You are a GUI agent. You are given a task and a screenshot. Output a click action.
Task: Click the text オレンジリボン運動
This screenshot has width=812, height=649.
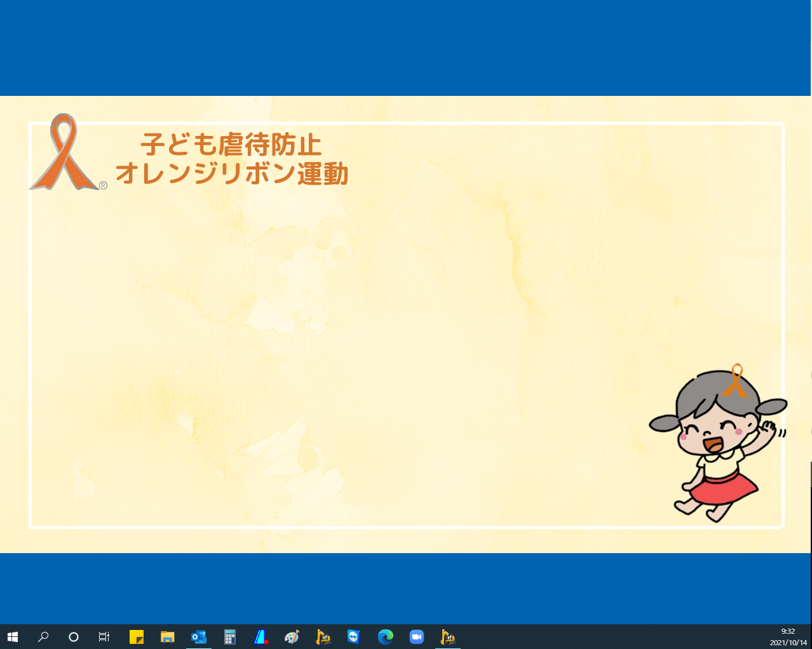coord(232,173)
